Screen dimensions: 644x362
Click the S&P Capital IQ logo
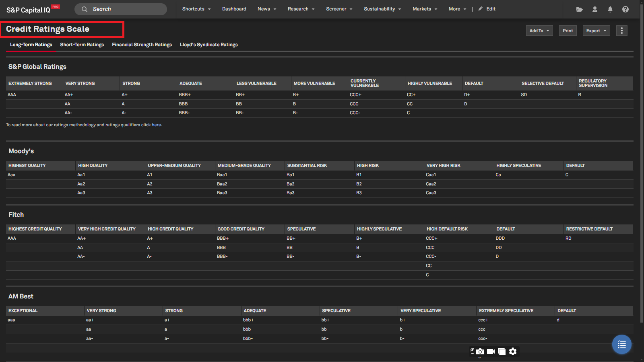coord(28,10)
